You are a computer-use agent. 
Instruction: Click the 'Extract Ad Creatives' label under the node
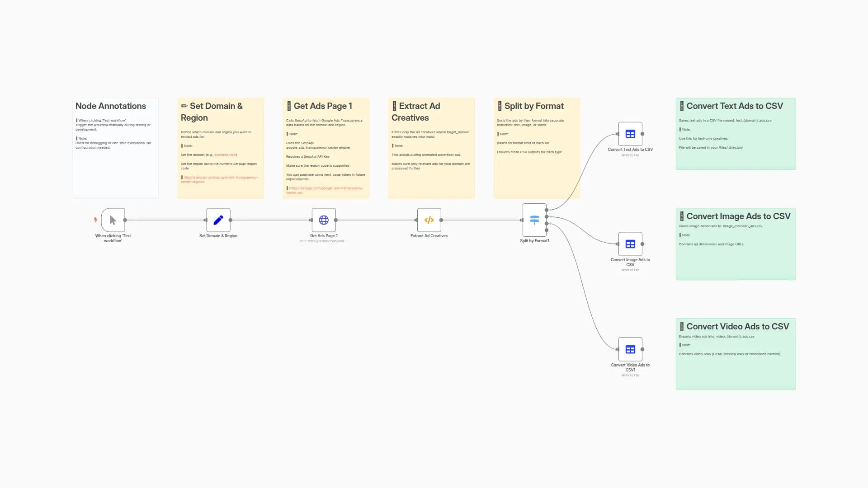pos(429,236)
